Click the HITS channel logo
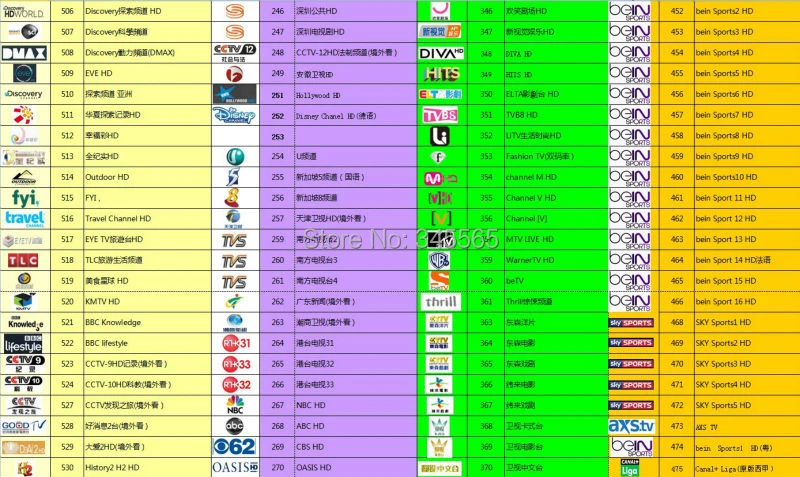Image resolution: width=800 pixels, height=477 pixels. (x=442, y=74)
